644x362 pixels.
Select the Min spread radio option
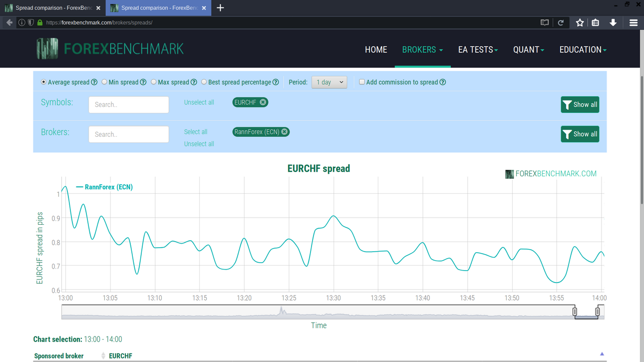point(104,82)
